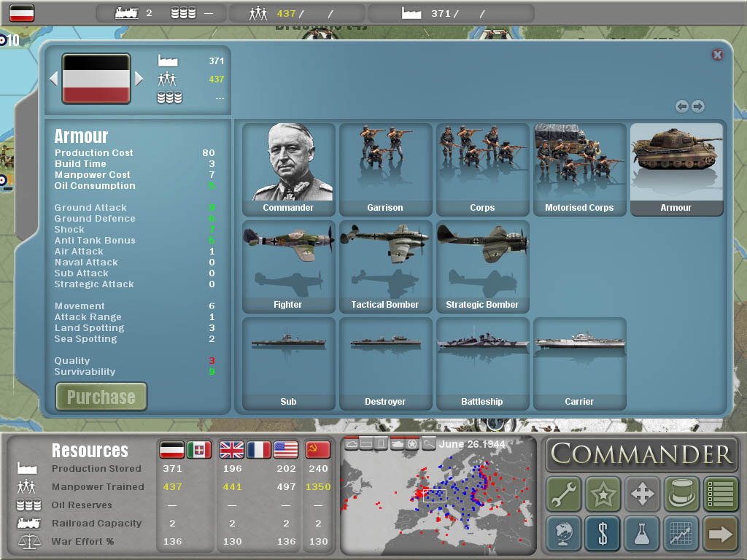Pick the Strategic Bomber unit
The height and width of the screenshot is (560, 747).
483,267
